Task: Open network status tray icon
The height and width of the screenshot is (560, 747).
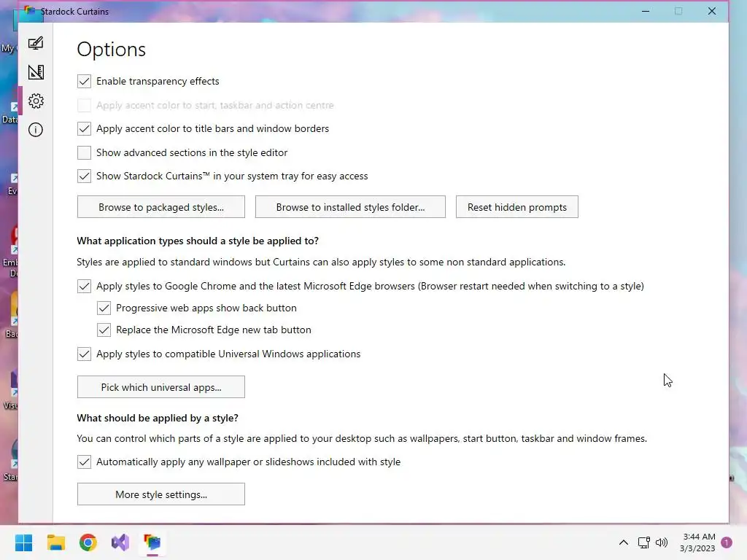Action: pyautogui.click(x=643, y=542)
